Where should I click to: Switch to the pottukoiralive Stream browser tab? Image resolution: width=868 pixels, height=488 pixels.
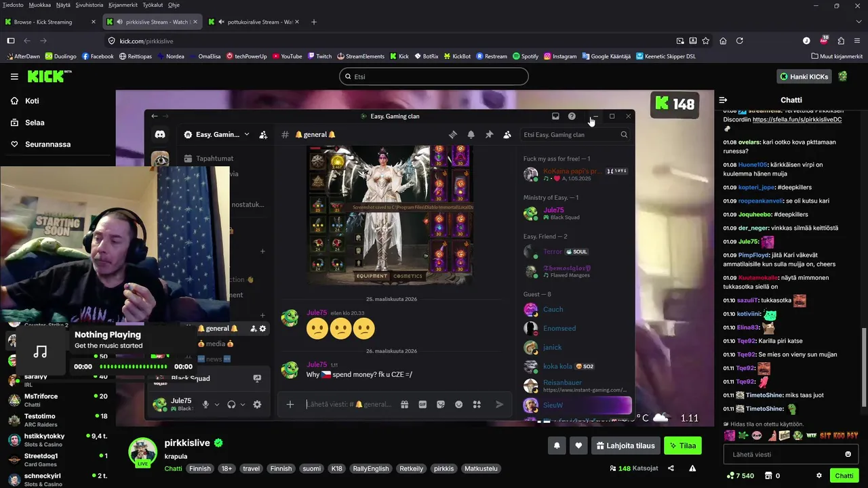click(254, 22)
